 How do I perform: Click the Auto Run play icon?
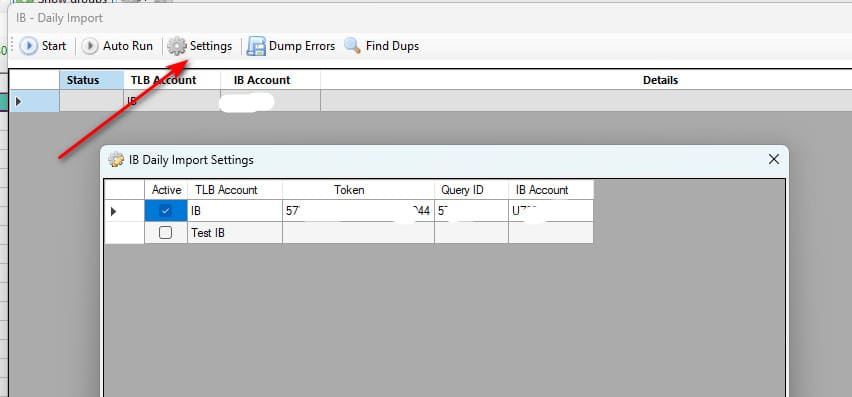point(90,46)
